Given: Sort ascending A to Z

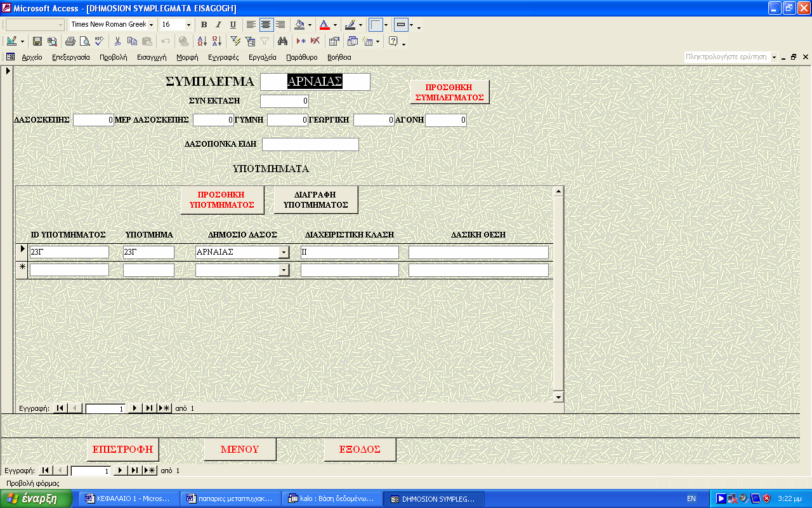Looking at the screenshot, I should coord(202,41).
